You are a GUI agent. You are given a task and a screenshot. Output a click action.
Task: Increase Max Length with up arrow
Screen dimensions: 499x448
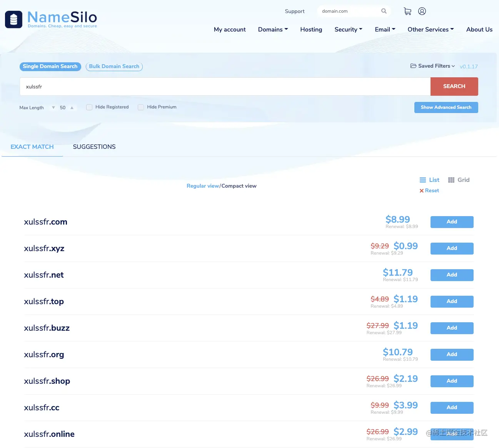(x=72, y=108)
